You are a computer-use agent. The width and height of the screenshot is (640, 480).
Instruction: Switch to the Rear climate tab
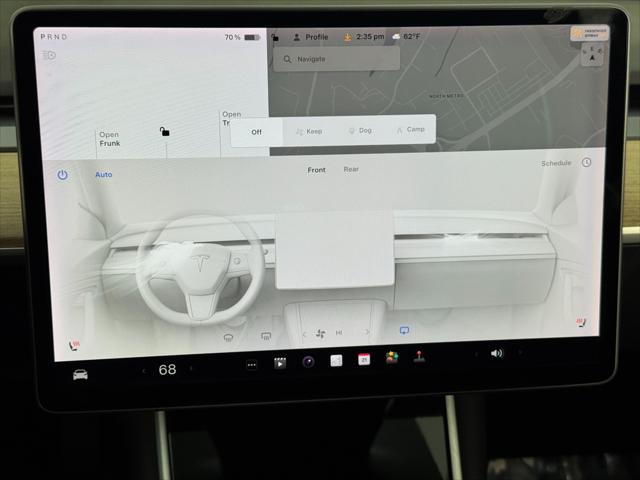pos(351,169)
